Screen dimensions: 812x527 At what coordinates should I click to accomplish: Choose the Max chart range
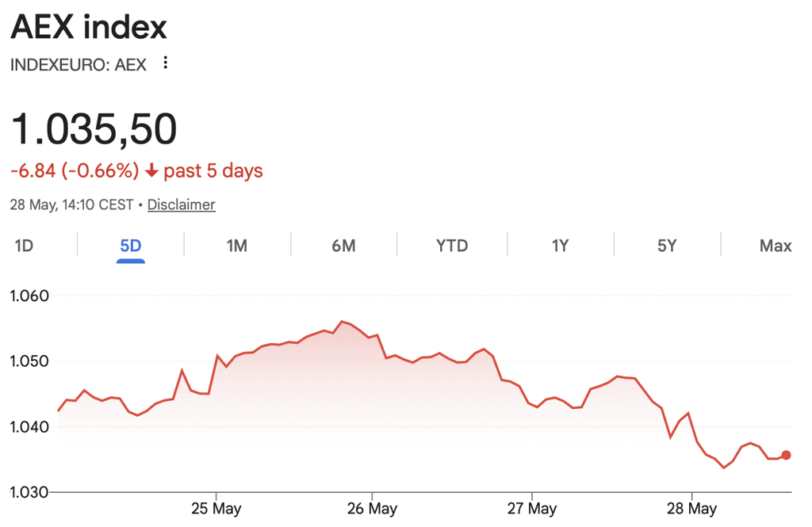(776, 246)
